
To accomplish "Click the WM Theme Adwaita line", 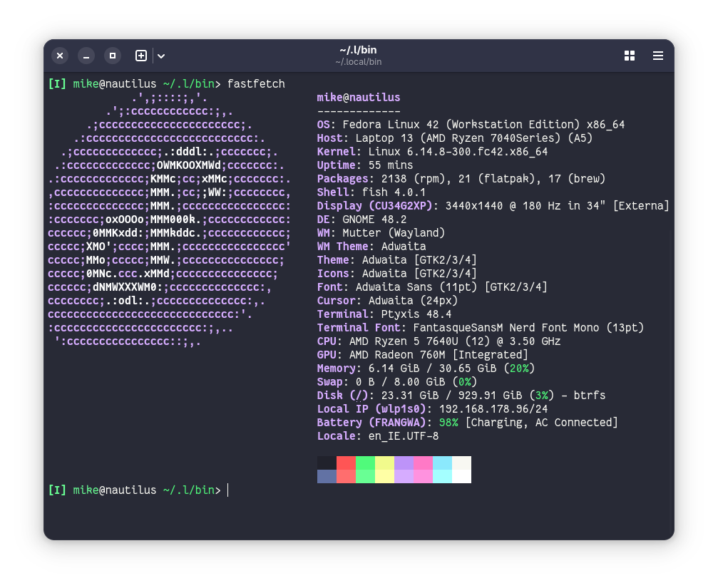I will 371,246.
